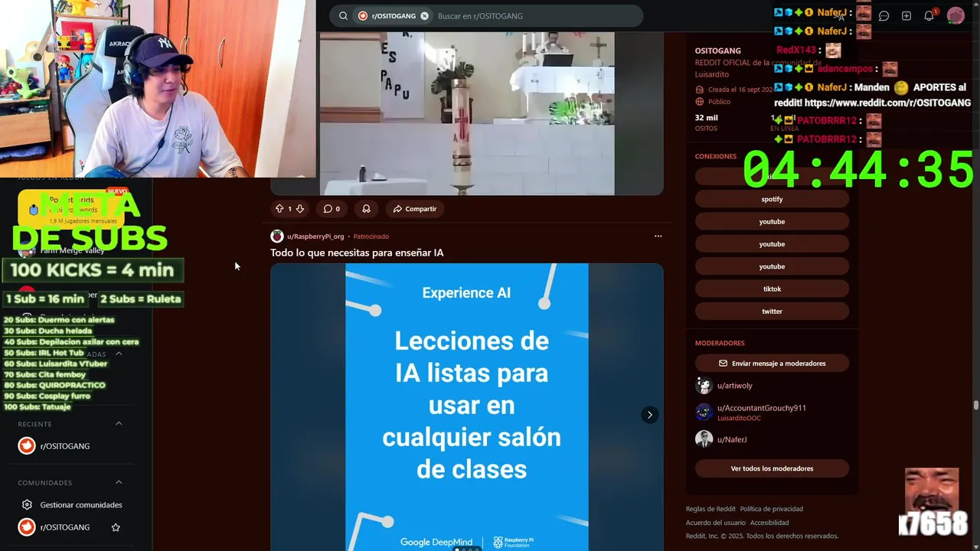The height and width of the screenshot is (551, 980).
Task: Open the Reddit chat icon
Action: (x=884, y=15)
